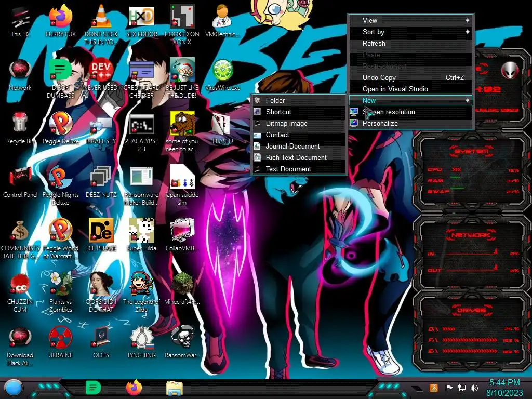This screenshot has height=399, width=532.
Task: Open the Start orb button
Action: [x=14, y=388]
